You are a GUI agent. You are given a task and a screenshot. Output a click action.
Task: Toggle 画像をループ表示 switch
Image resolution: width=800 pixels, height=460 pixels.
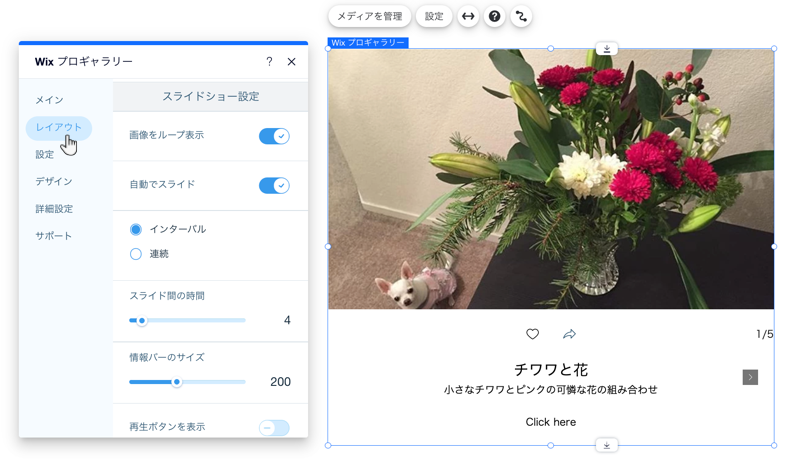click(274, 136)
